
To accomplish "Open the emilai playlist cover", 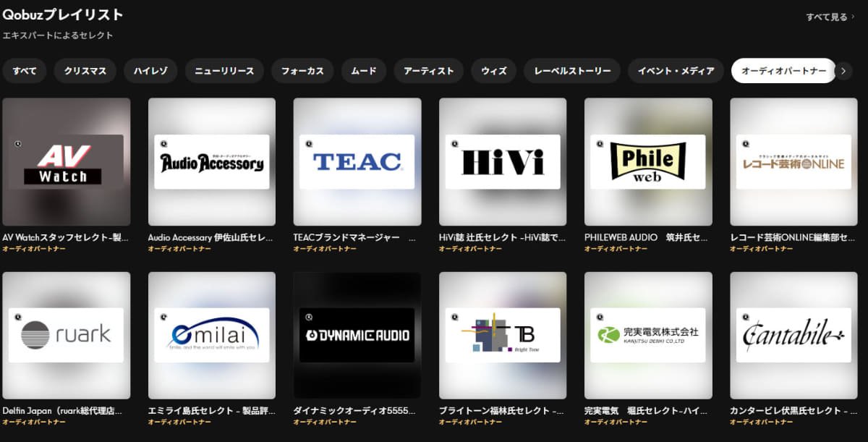I will [212, 336].
